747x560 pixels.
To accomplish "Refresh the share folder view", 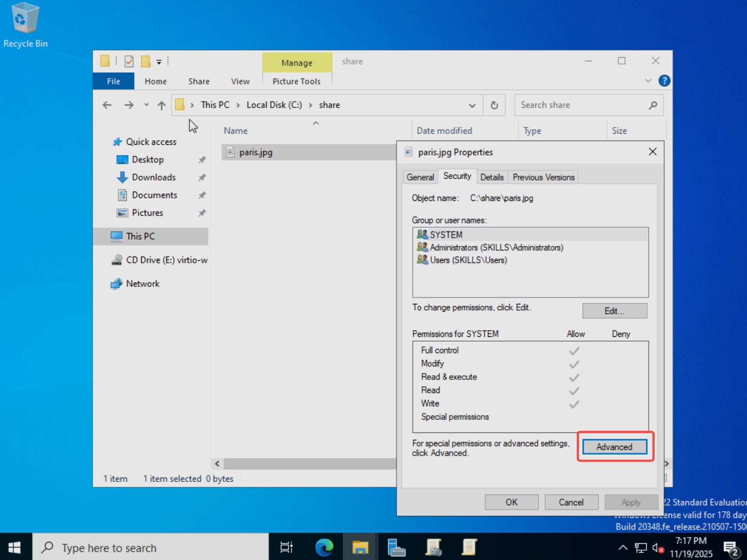I will point(494,105).
